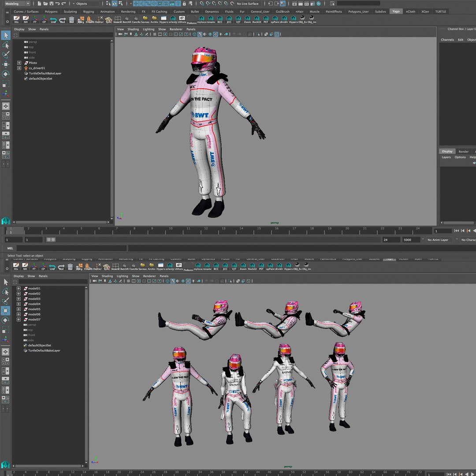Expand model03 in bottom outliner

click(x=19, y=299)
